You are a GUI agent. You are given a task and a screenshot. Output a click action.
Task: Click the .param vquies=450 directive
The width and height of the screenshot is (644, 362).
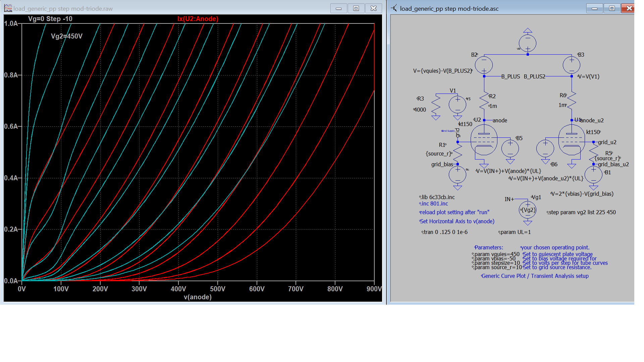(496, 254)
